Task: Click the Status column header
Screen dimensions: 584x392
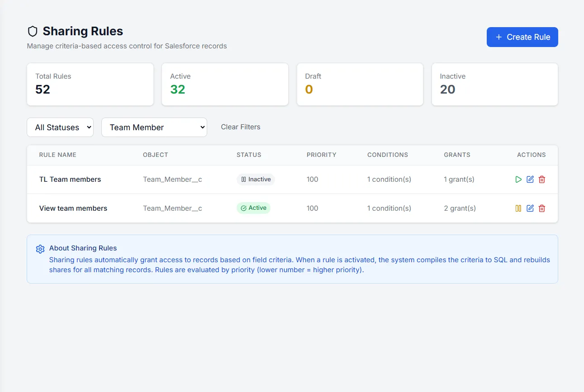Action: tap(249, 155)
